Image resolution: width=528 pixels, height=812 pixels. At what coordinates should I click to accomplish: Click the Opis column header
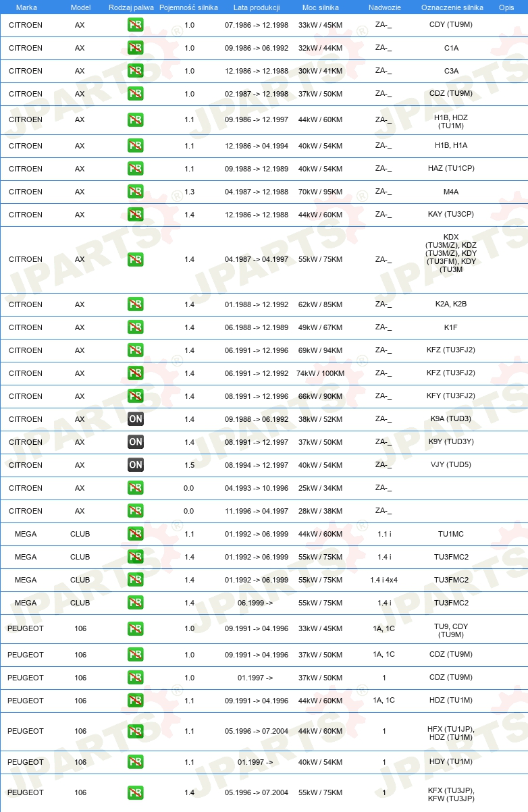[x=506, y=7]
